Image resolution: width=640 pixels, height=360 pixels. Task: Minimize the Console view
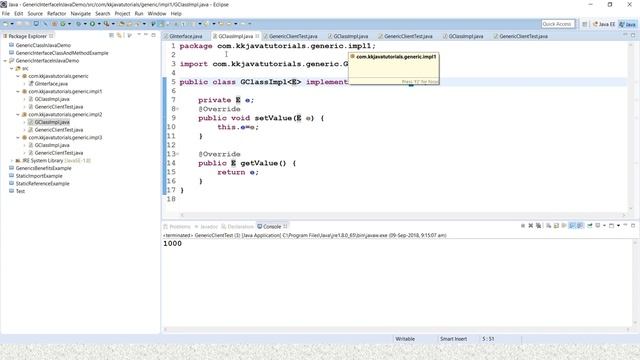coord(625,225)
